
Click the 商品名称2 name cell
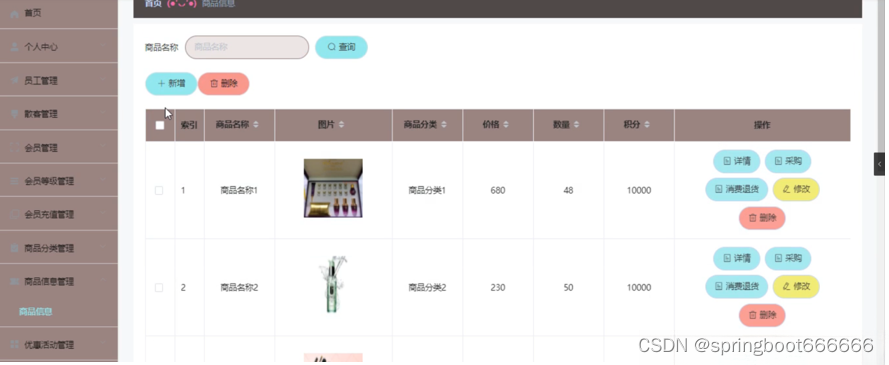point(239,288)
